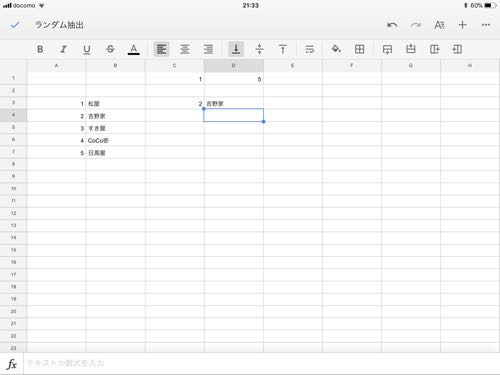This screenshot has width=500, height=375.
Task: Select cell D1 with value 5
Action: click(234, 79)
